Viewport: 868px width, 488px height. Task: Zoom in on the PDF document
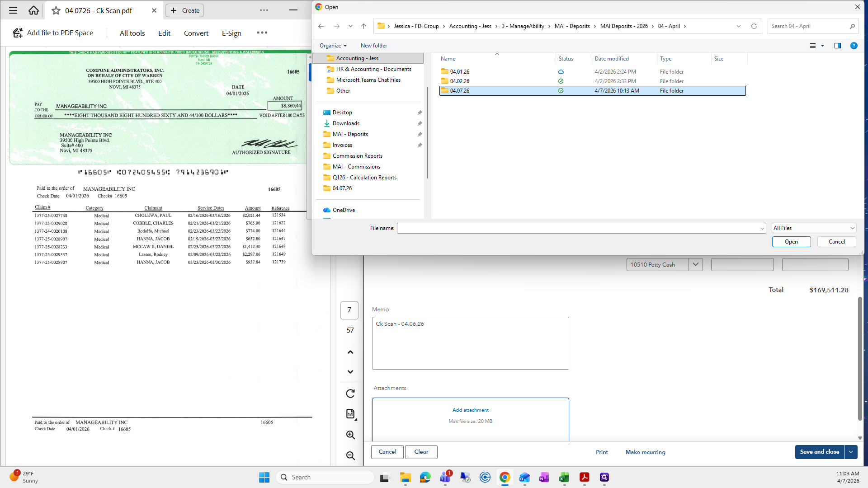click(350, 435)
